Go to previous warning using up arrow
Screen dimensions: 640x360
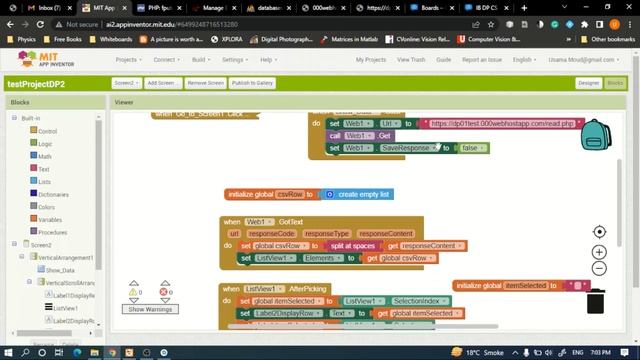click(x=134, y=283)
